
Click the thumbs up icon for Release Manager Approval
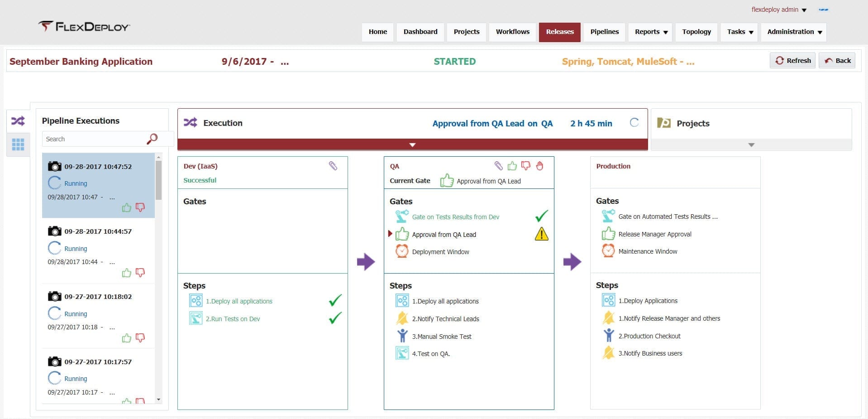click(x=608, y=234)
